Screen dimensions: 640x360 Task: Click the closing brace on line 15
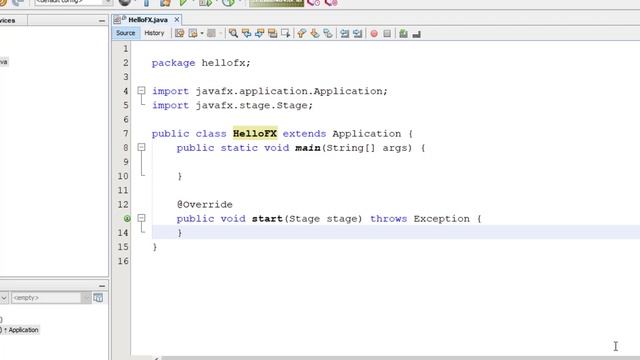point(155,247)
